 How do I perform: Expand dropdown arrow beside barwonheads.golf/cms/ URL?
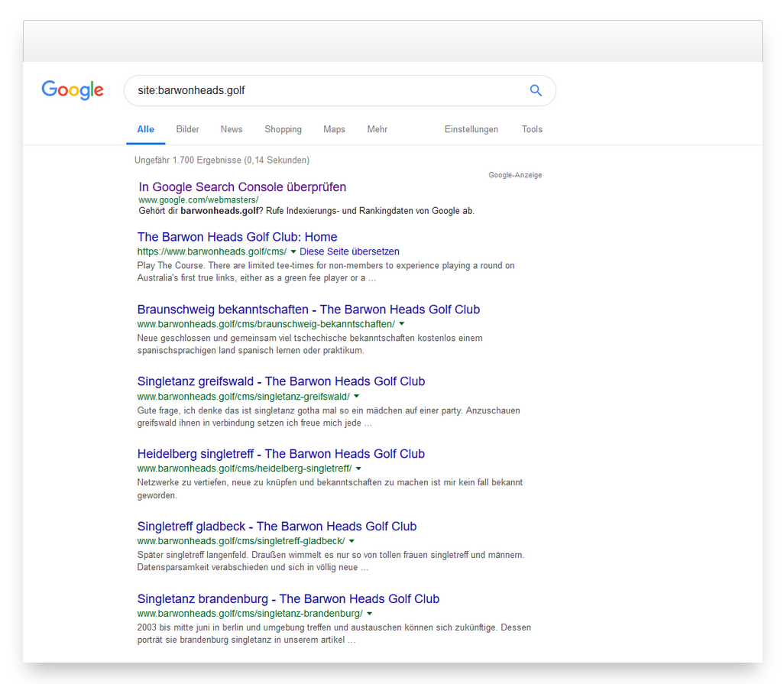click(x=293, y=251)
